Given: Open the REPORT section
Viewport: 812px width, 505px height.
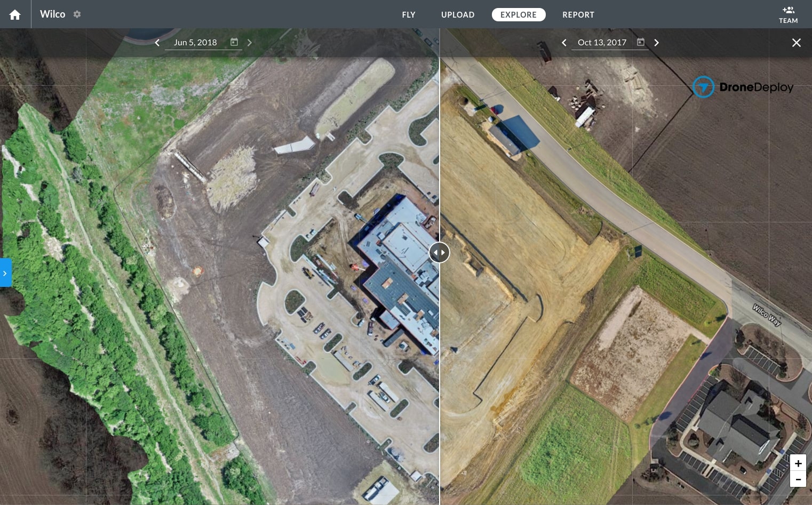Looking at the screenshot, I should point(578,15).
